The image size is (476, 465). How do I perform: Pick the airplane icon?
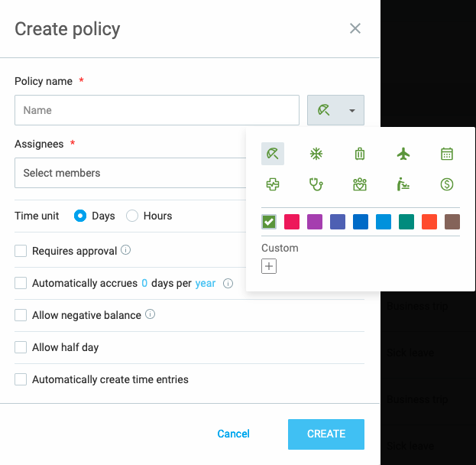(403, 154)
